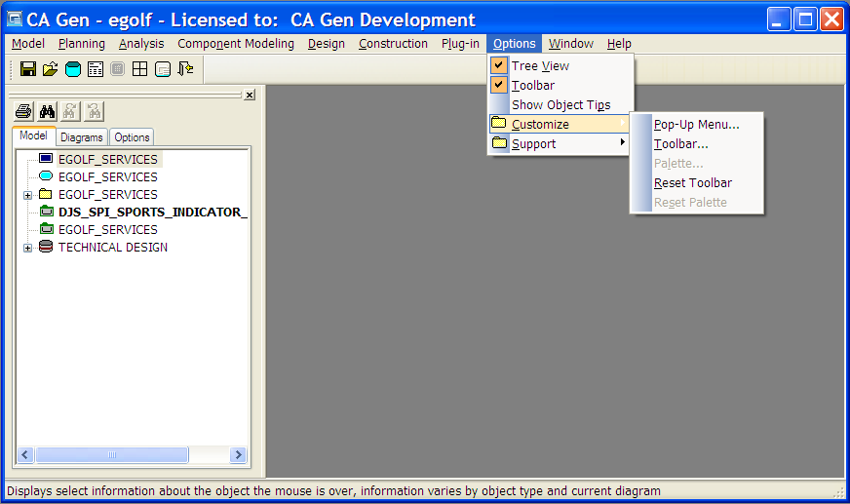
Task: Open the Model menu in menu bar
Action: pyautogui.click(x=28, y=43)
